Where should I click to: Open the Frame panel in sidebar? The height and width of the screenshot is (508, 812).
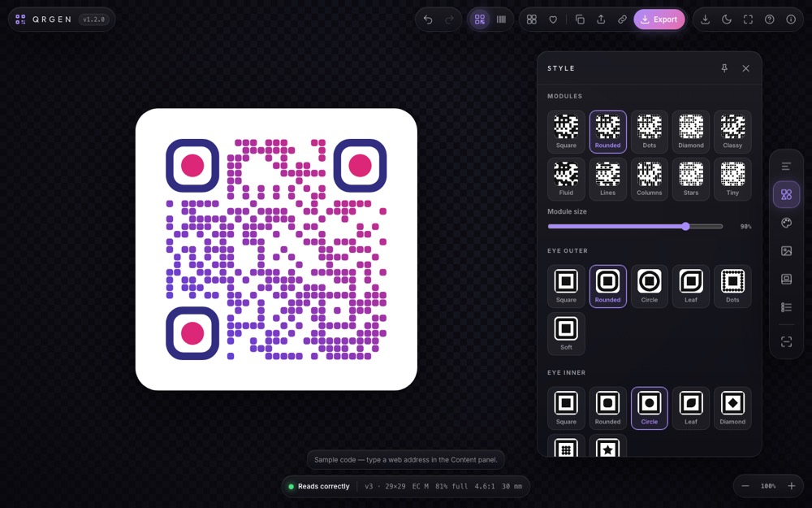pos(786,279)
